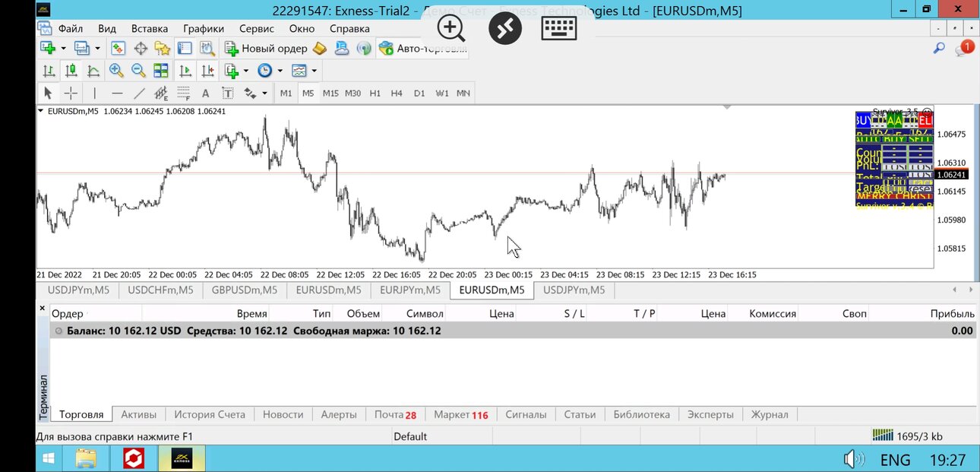Open the Маркет tab showing 116

click(x=461, y=414)
